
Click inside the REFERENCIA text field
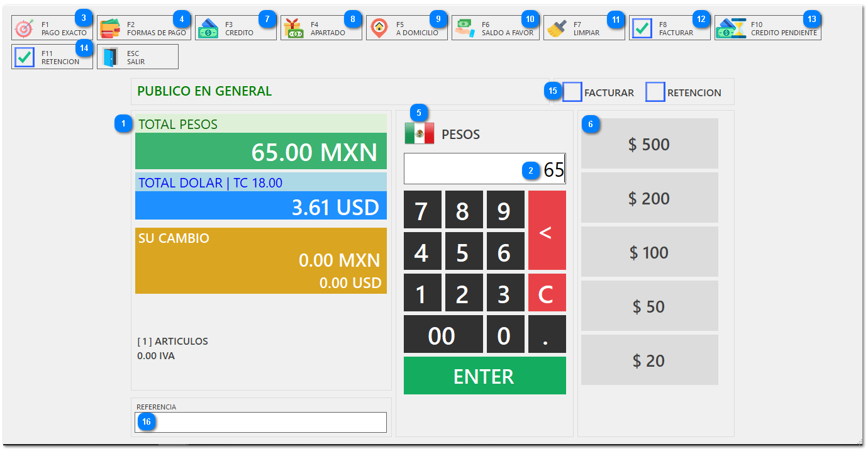[x=260, y=421]
